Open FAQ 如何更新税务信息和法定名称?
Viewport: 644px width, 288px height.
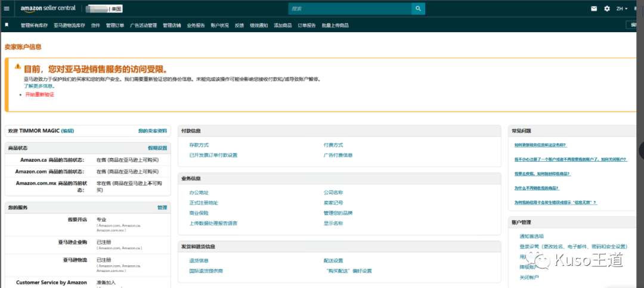click(540, 145)
